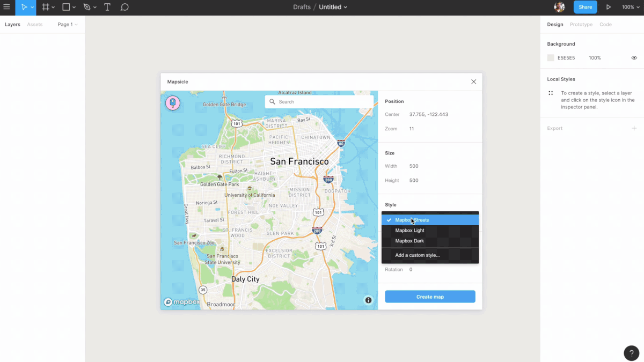Close the Mapsicle plugin dialog
Image resolution: width=644 pixels, height=362 pixels.
tap(473, 82)
